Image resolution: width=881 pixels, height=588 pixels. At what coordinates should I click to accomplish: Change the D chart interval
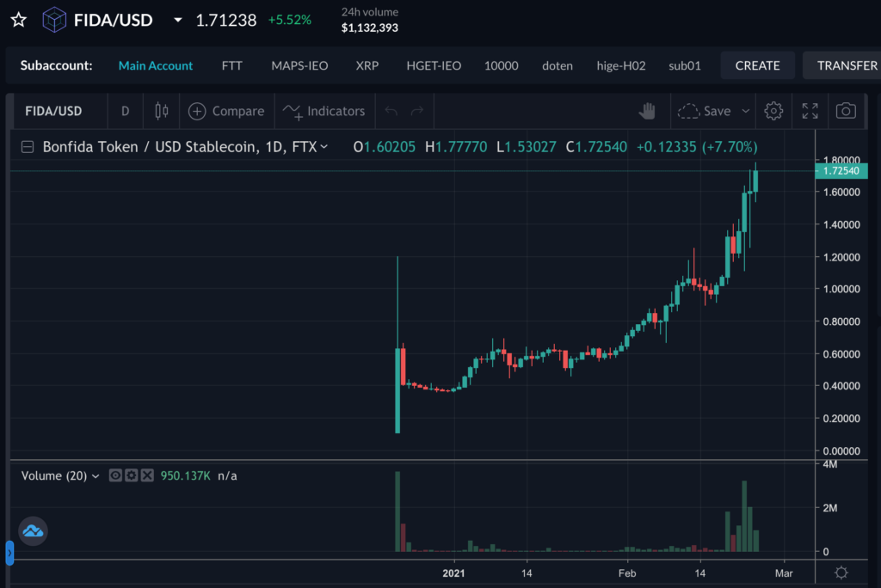point(126,111)
